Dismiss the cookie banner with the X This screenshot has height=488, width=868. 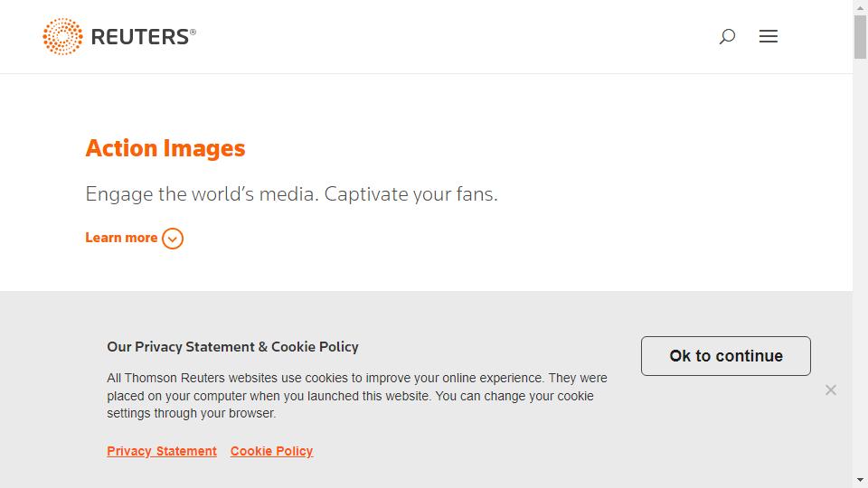830,390
